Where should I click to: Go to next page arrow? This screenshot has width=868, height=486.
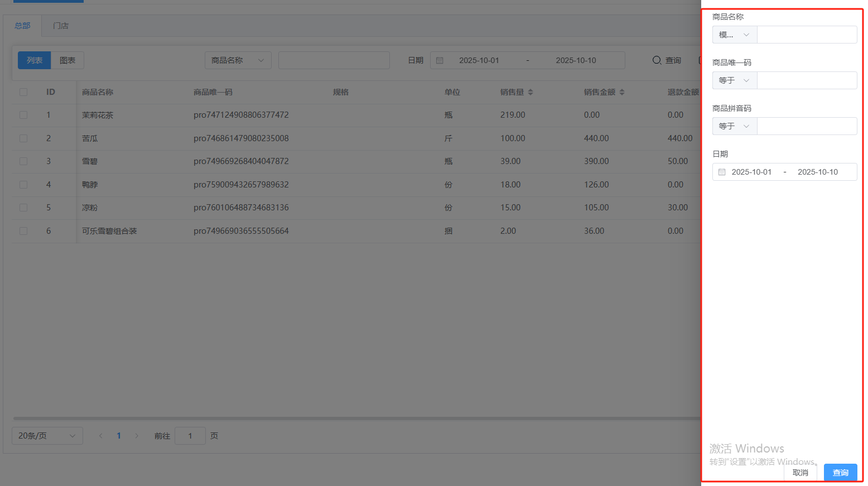point(137,436)
